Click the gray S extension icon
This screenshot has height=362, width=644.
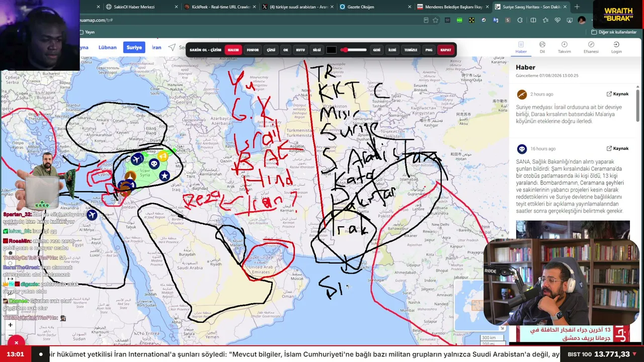508,20
